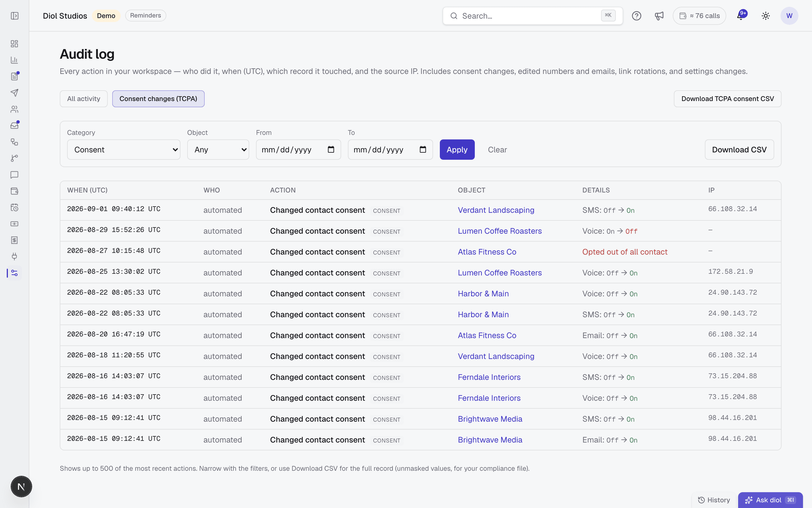Open the receipt dollar invoice icon
This screenshot has width=812, height=508.
[14, 240]
